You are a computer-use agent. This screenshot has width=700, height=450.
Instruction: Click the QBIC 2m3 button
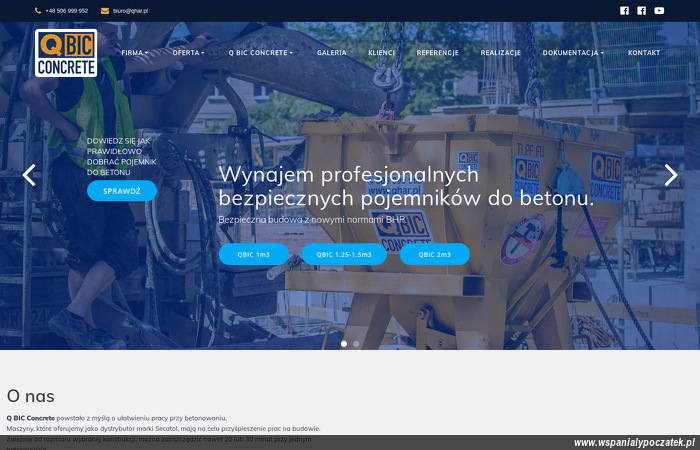(x=435, y=254)
